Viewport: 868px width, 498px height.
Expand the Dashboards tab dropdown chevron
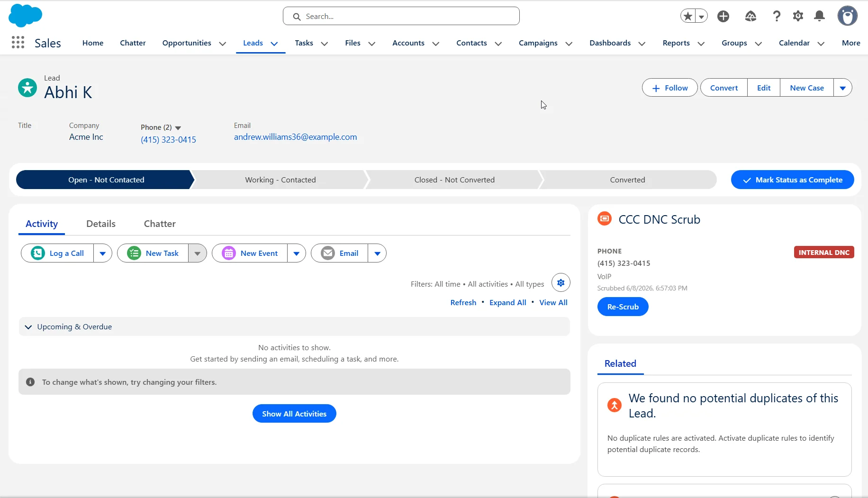642,44
